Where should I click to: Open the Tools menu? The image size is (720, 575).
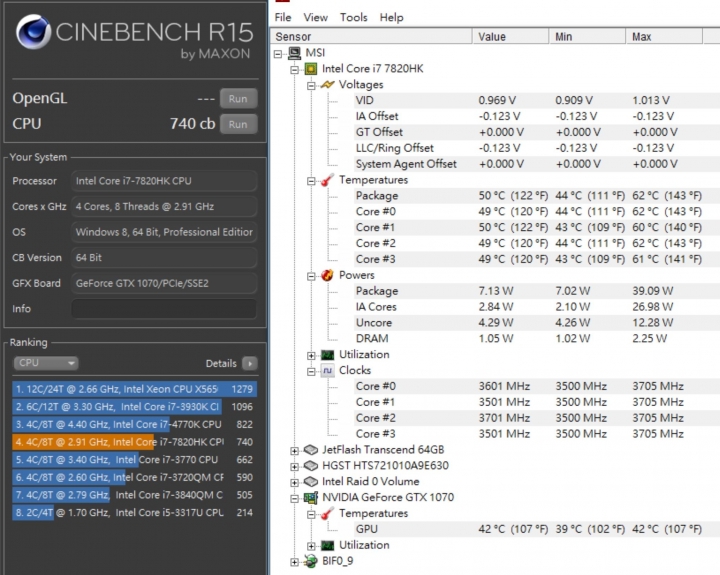point(354,17)
